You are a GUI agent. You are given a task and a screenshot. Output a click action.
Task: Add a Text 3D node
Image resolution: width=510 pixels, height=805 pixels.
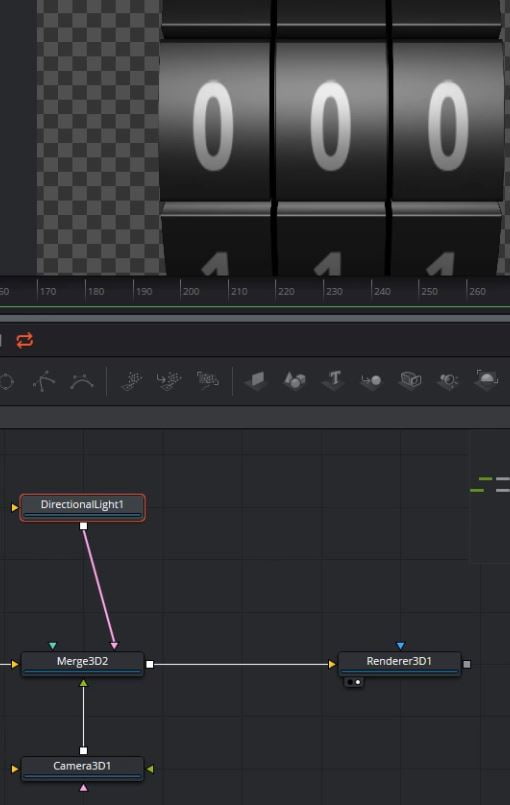tap(333, 380)
